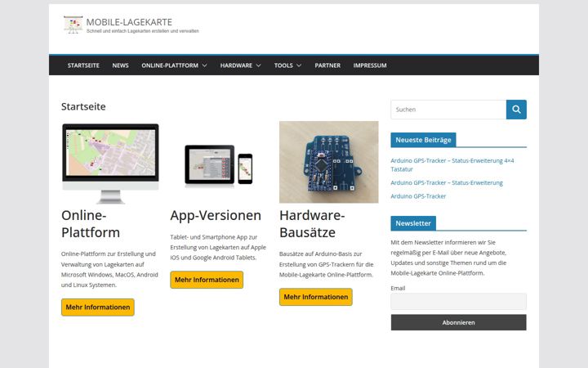Click the Startseite page heading
Image resolution: width=588 pixels, height=368 pixels.
(x=83, y=106)
